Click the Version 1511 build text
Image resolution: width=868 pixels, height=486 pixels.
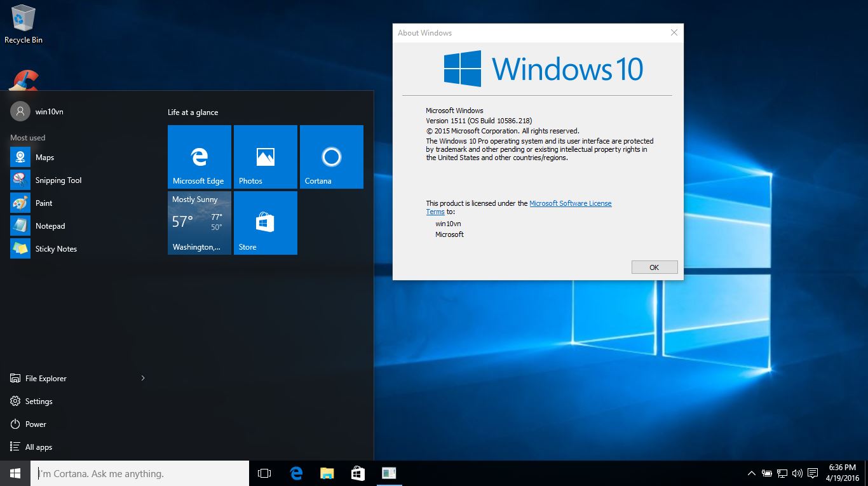point(479,121)
